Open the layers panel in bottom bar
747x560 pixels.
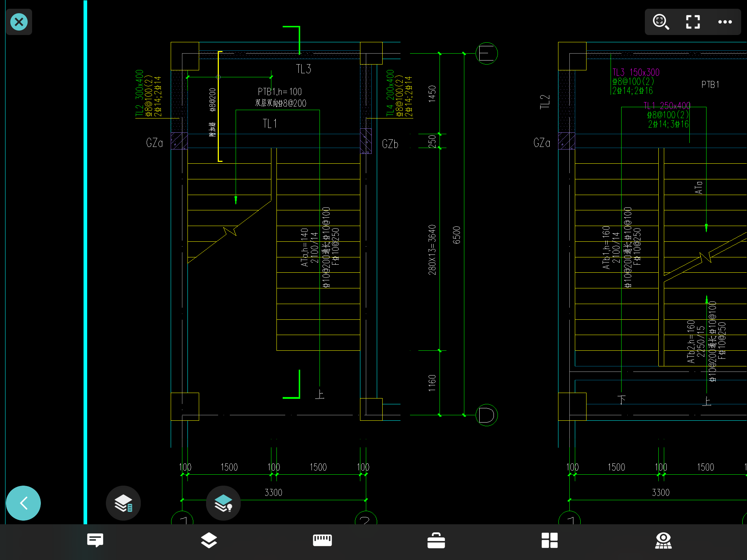(x=209, y=540)
